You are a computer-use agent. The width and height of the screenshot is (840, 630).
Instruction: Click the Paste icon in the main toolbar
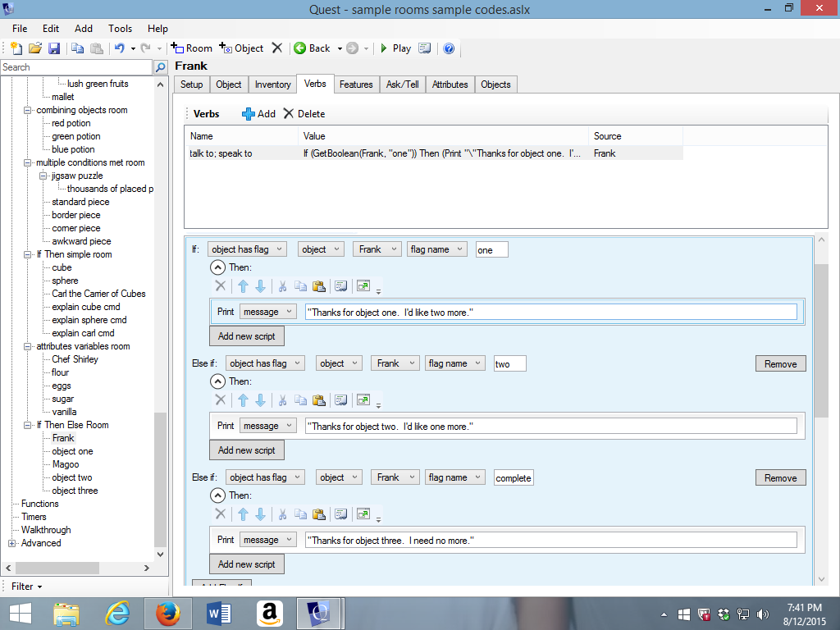(x=97, y=48)
